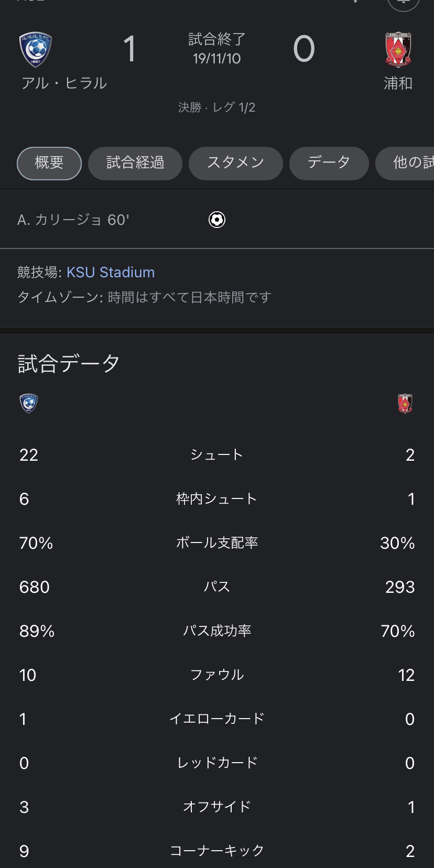Viewport: 434px width, 868px height.
Task: Tap the Urawa crest in the score header
Action: point(398,50)
